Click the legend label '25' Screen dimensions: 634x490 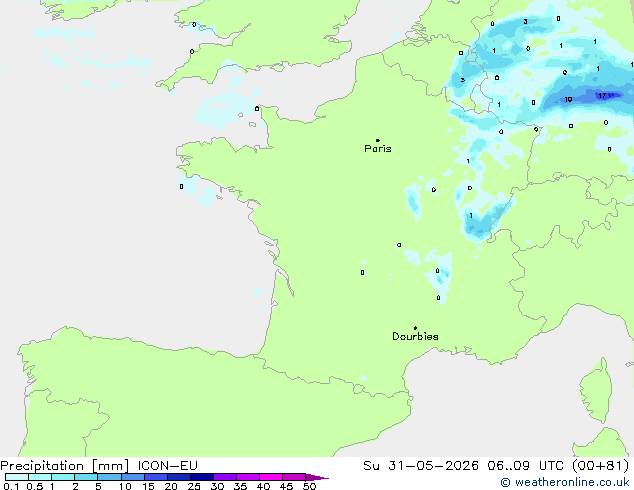[194, 486]
